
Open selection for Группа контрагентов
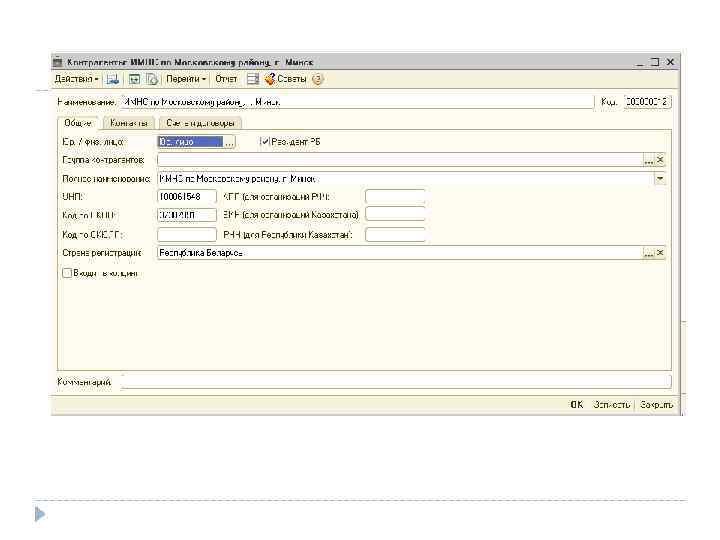[x=648, y=160]
